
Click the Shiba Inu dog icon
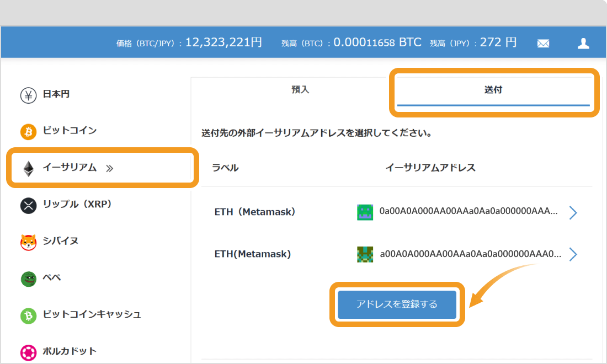coord(28,242)
